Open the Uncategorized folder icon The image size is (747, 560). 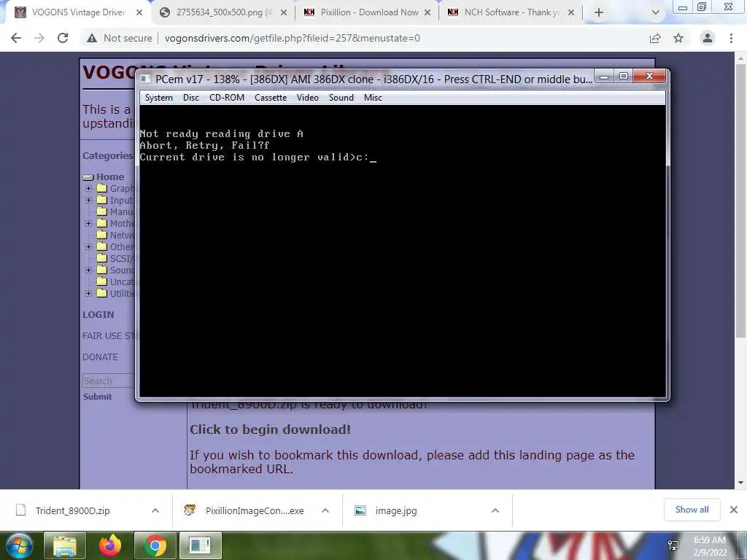(102, 281)
